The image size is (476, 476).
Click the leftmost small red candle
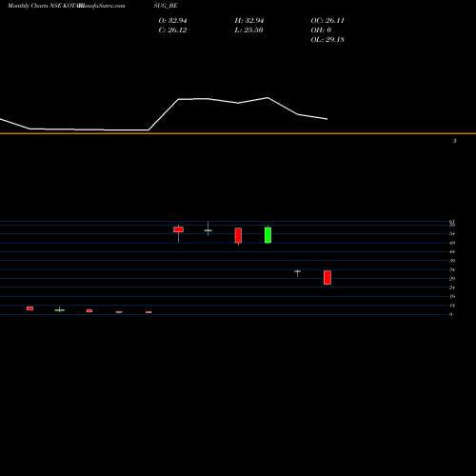coord(30,308)
